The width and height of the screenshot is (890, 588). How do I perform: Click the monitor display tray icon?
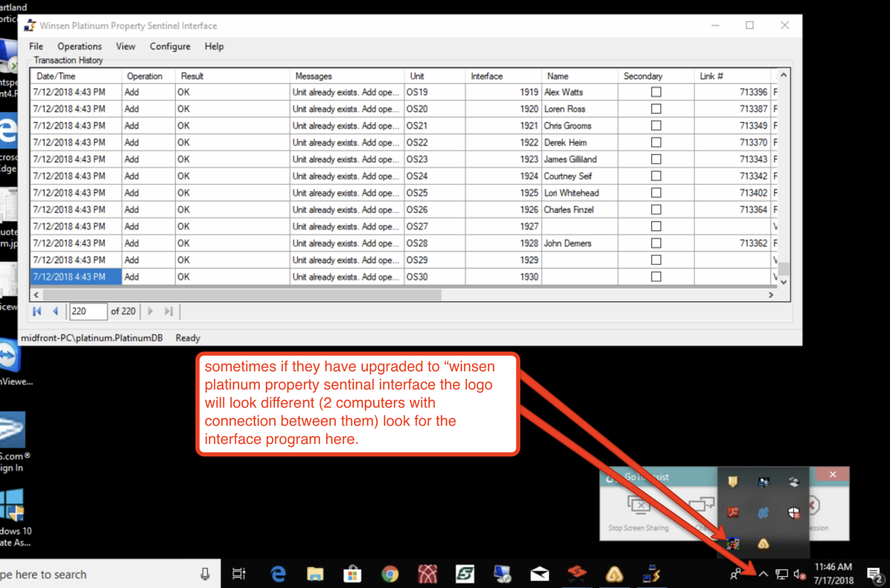pyautogui.click(x=763, y=481)
